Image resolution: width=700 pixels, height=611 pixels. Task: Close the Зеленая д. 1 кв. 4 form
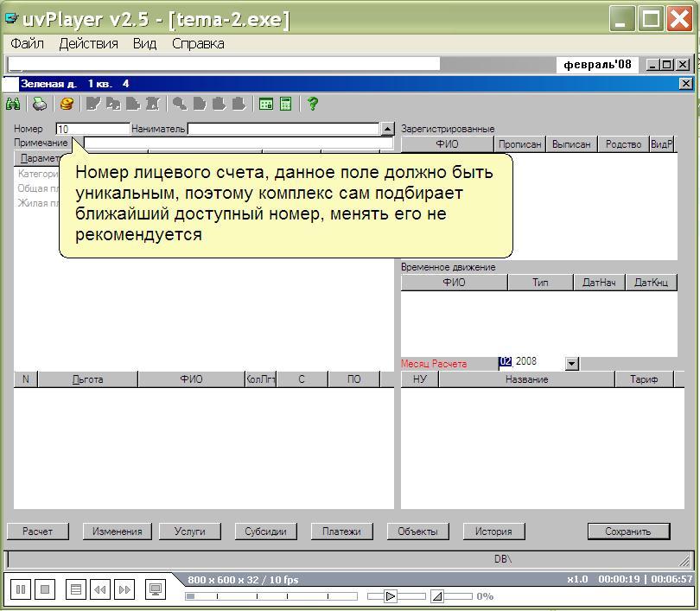pos(686,84)
